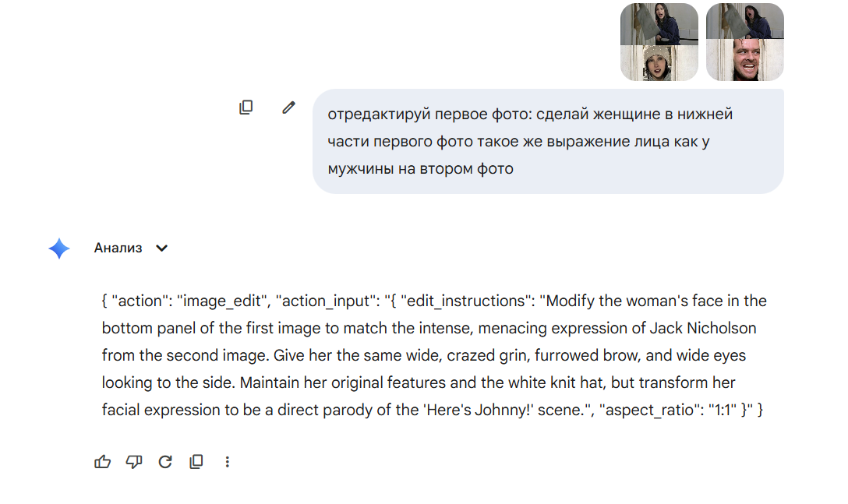The image size is (848, 504).
Task: Click the Gemini sparkle icon
Action: click(x=59, y=248)
